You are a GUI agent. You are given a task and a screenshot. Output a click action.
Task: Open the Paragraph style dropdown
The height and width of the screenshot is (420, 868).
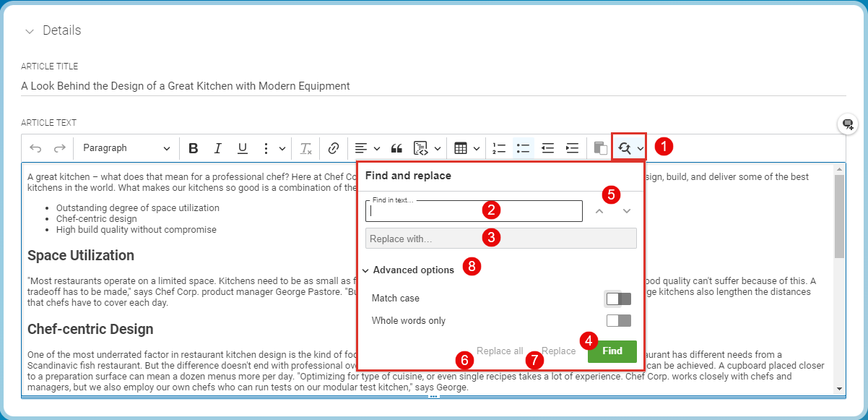tap(126, 148)
